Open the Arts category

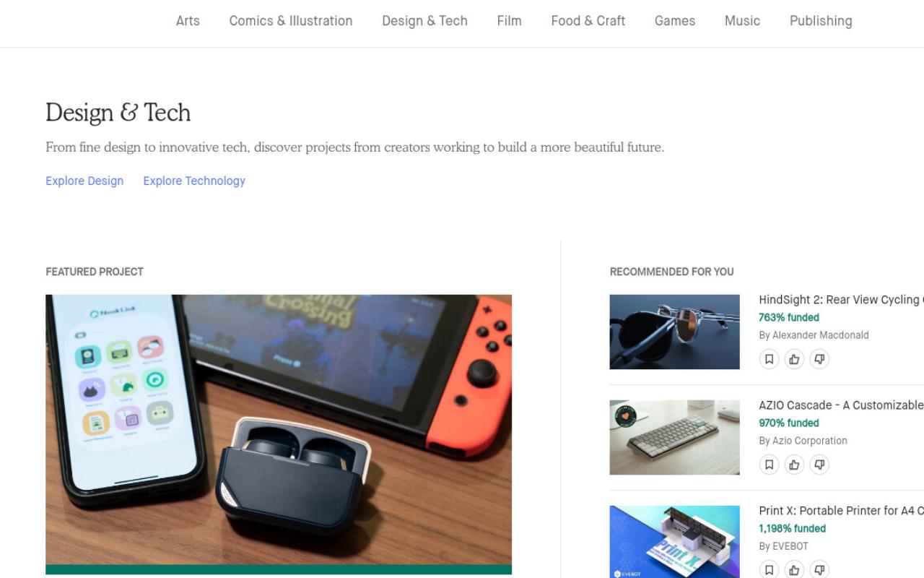188,21
